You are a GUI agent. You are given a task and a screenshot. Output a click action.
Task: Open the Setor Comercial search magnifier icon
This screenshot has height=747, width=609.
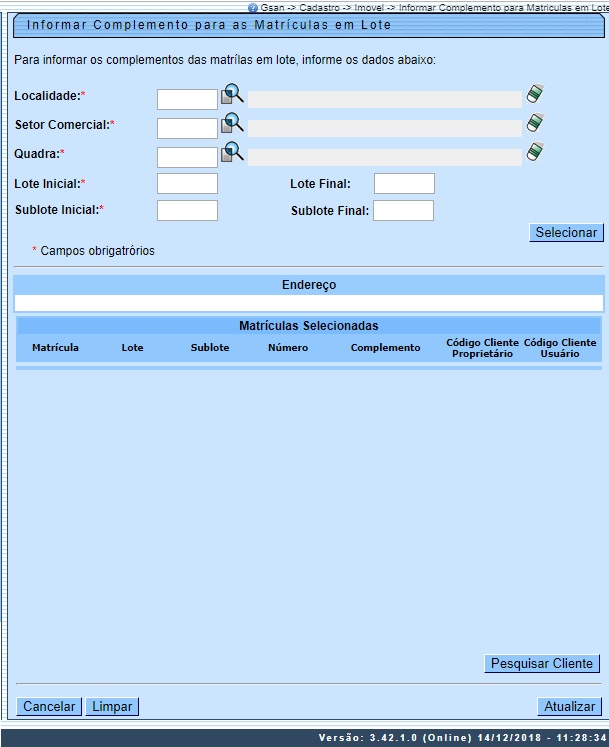tap(232, 123)
